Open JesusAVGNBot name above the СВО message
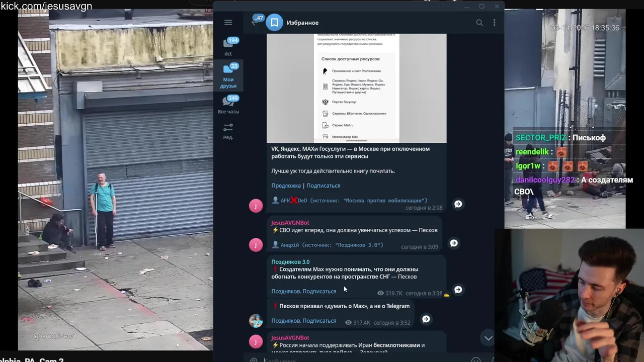Image resolution: width=644 pixels, height=362 pixels. [290, 223]
